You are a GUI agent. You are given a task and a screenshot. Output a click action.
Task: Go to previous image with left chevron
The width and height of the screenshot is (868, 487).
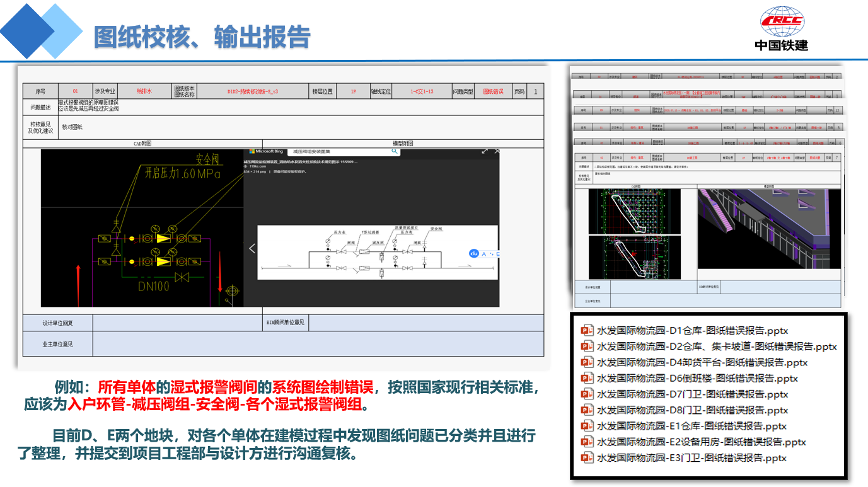coord(252,248)
